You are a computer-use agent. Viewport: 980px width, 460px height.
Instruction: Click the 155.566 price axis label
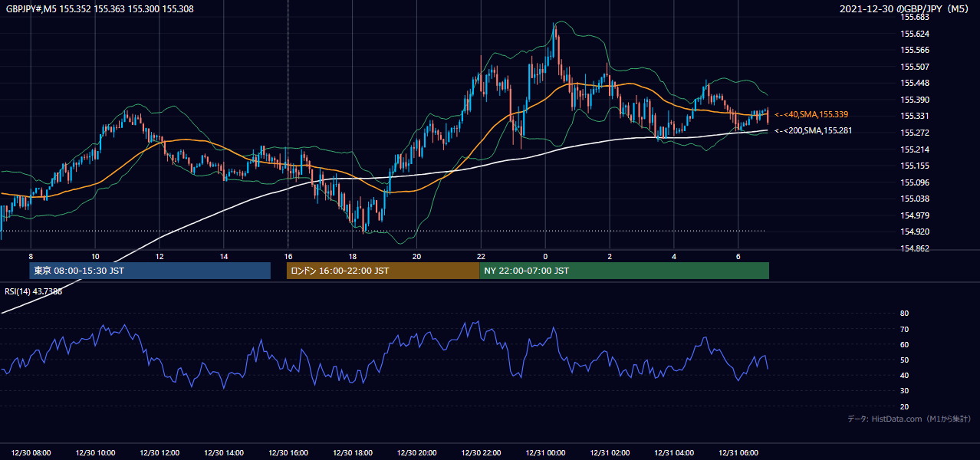(916, 50)
